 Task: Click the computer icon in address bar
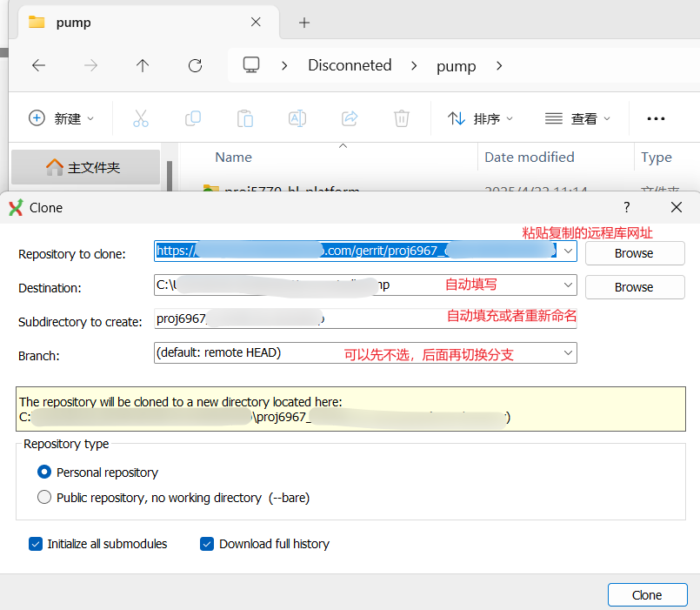coord(251,65)
